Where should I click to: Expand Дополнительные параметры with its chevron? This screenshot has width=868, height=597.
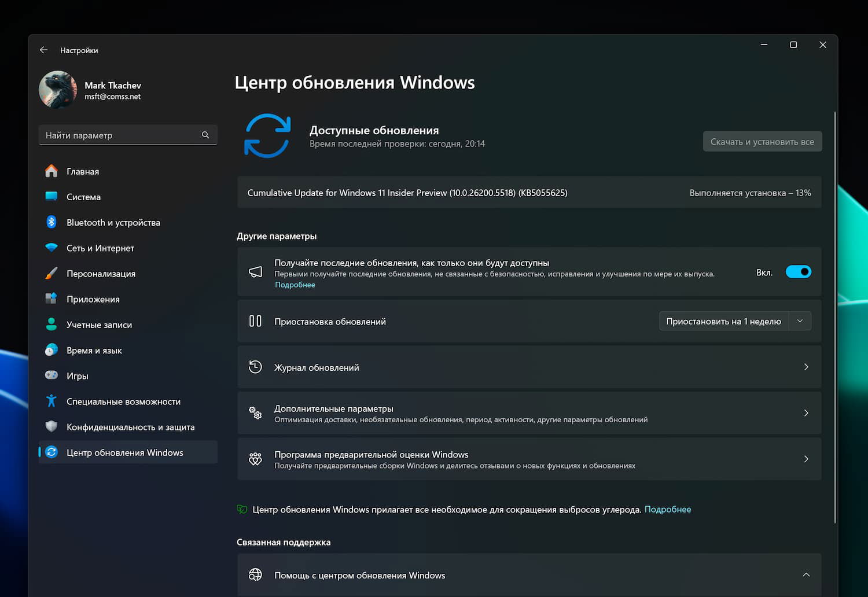tap(806, 413)
